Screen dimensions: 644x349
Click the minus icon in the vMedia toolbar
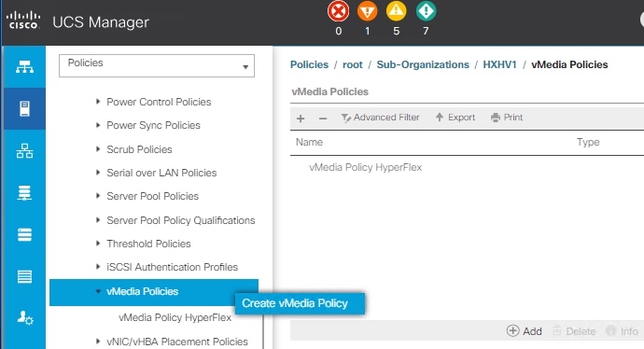pos(323,119)
